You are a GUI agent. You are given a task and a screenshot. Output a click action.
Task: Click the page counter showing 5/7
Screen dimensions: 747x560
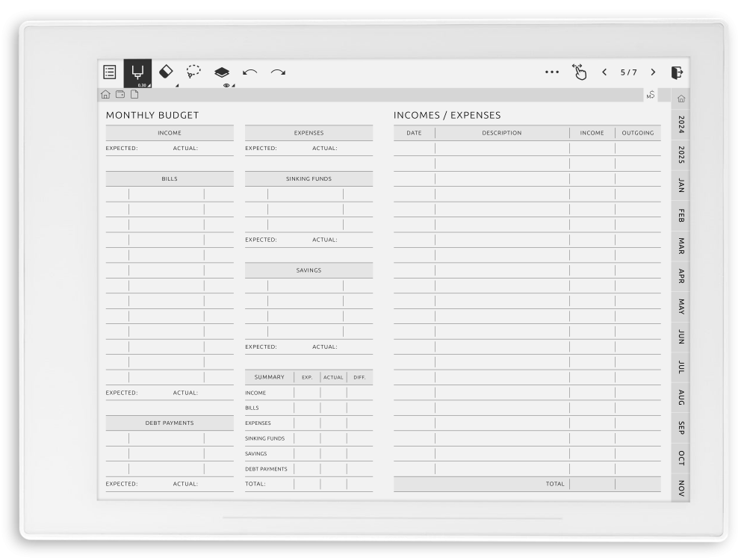pyautogui.click(x=627, y=72)
